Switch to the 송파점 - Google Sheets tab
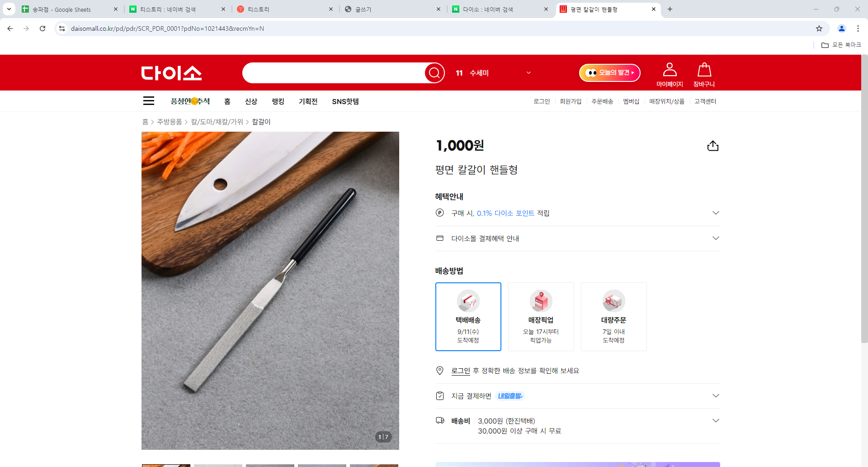The image size is (868, 467). click(70, 10)
